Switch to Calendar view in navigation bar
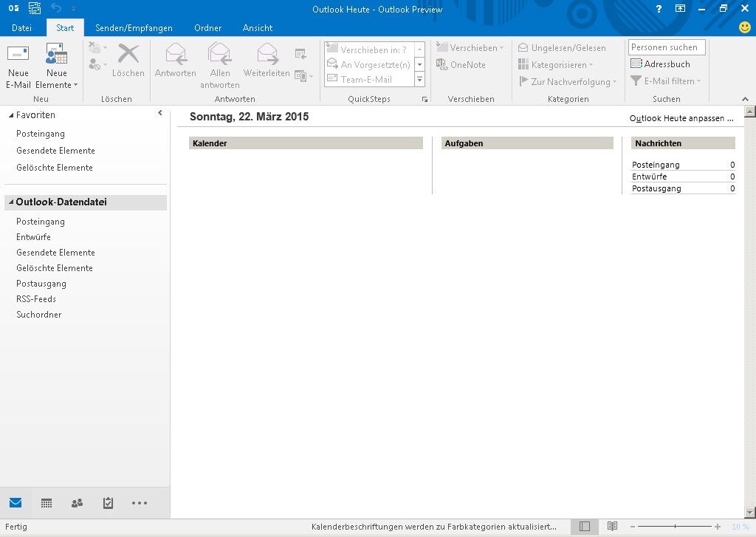The height and width of the screenshot is (537, 756). click(x=47, y=503)
